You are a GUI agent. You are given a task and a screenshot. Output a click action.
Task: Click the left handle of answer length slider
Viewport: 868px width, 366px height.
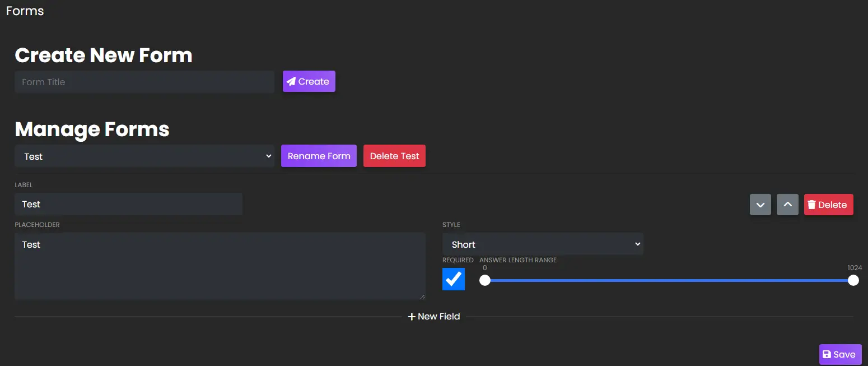485,280
